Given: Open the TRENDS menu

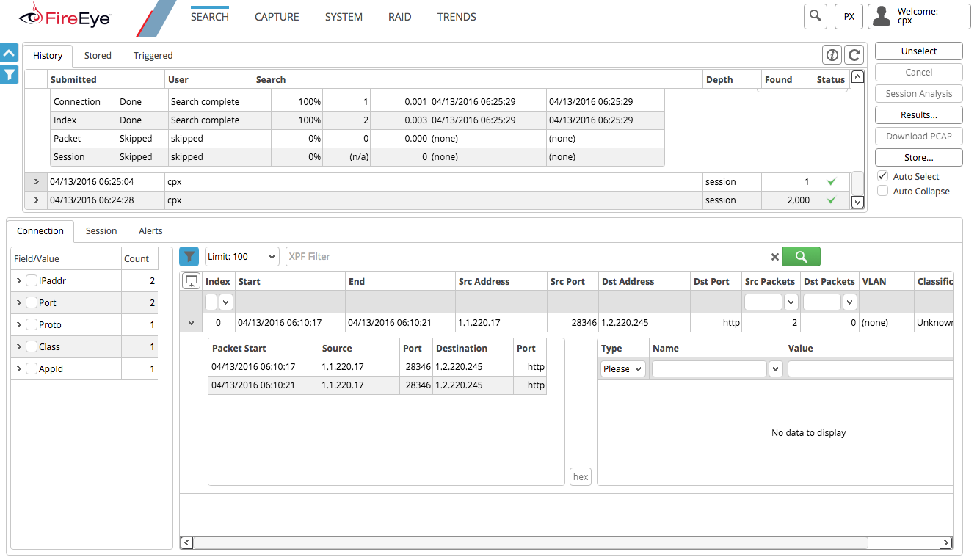Looking at the screenshot, I should [457, 16].
